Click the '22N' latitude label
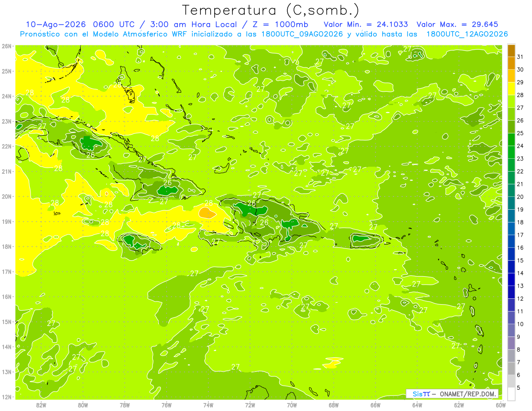This screenshot has height=411, width=532. click(7, 146)
